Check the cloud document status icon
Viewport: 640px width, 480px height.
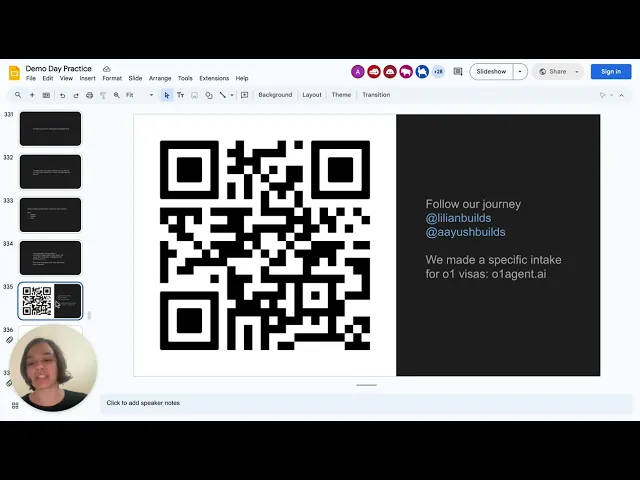pos(107,69)
